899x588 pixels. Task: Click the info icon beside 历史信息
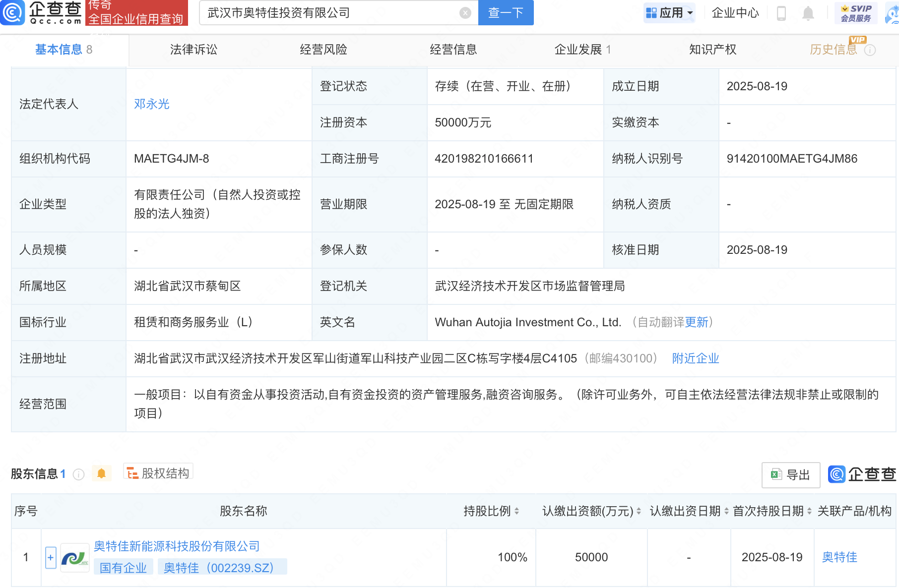tap(870, 50)
